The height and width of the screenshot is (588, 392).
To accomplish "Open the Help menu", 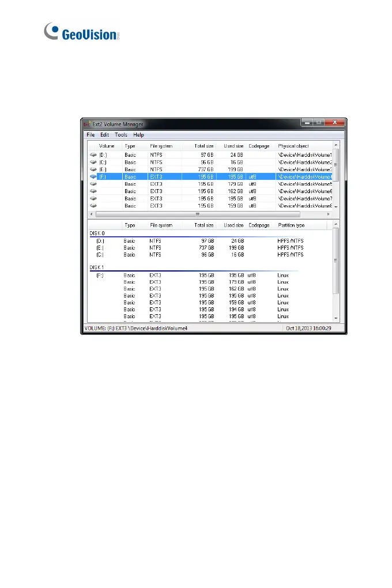I will (x=138, y=135).
